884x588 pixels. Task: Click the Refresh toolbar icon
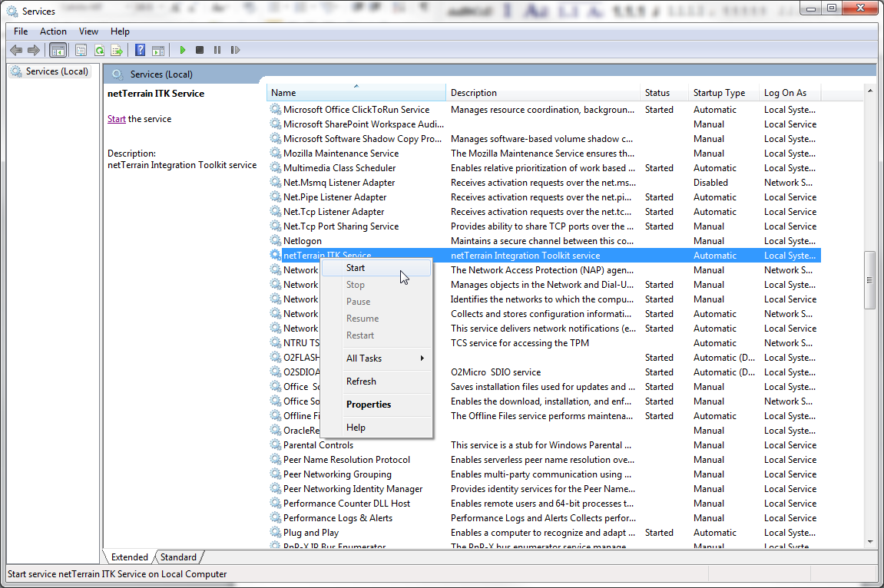(x=99, y=50)
